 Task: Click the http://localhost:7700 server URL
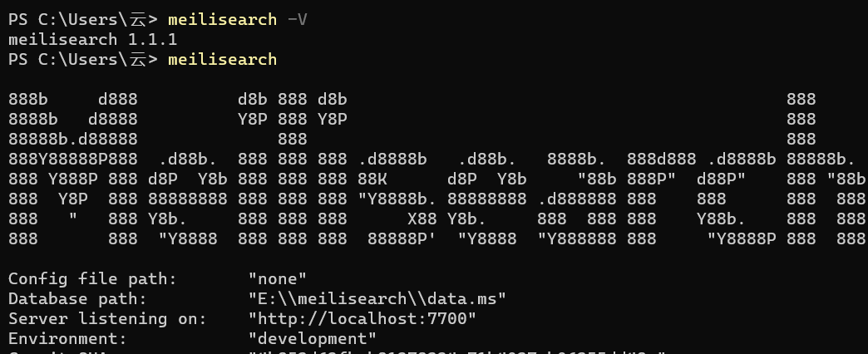[362, 318]
